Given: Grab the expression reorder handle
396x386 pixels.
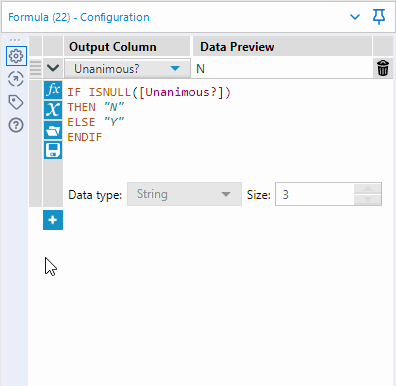Looking at the screenshot, I should 35,68.
